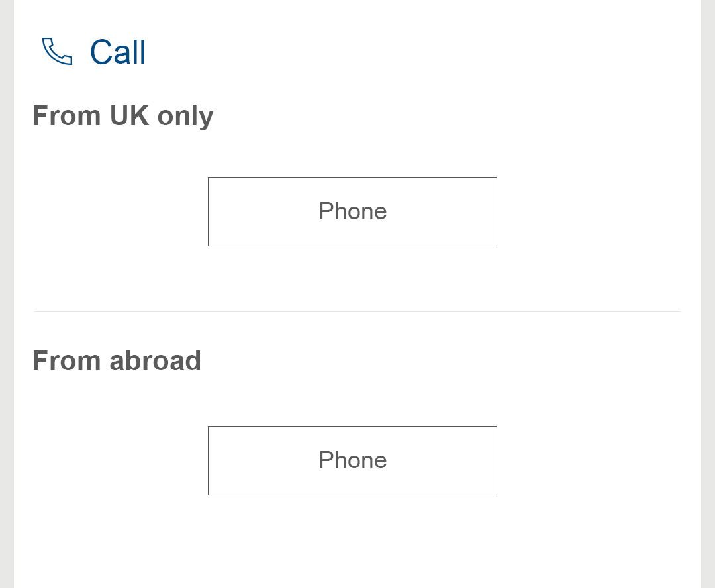Screen dimensions: 715x588
Task: Reveal the UK phone number
Action: [352, 212]
